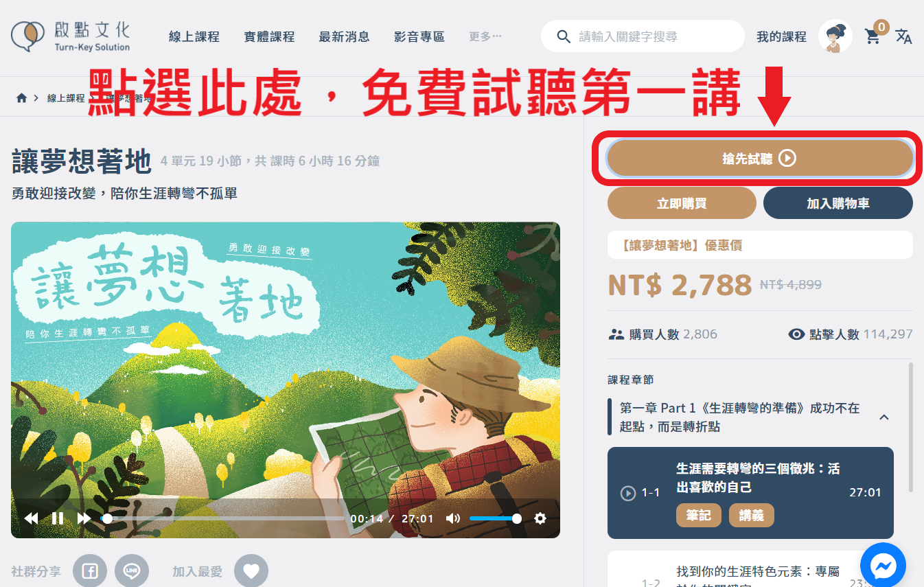Share the course via LINE

coord(132,571)
